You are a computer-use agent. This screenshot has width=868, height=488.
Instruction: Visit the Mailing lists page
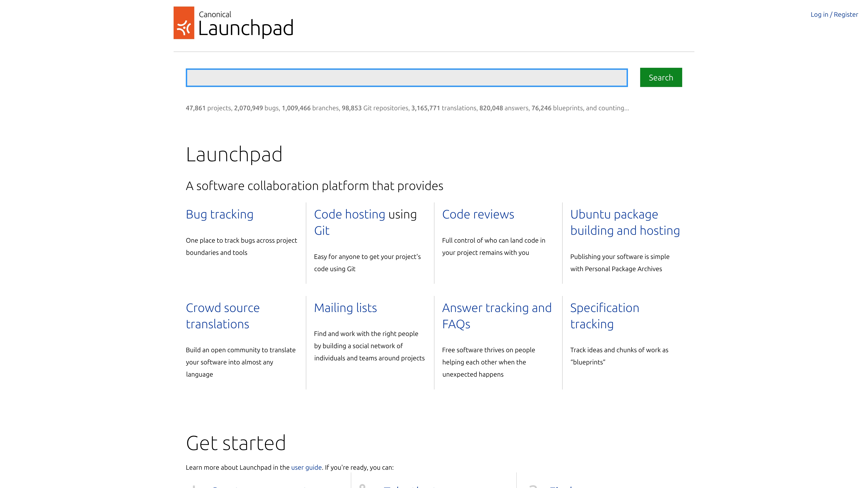click(x=345, y=308)
